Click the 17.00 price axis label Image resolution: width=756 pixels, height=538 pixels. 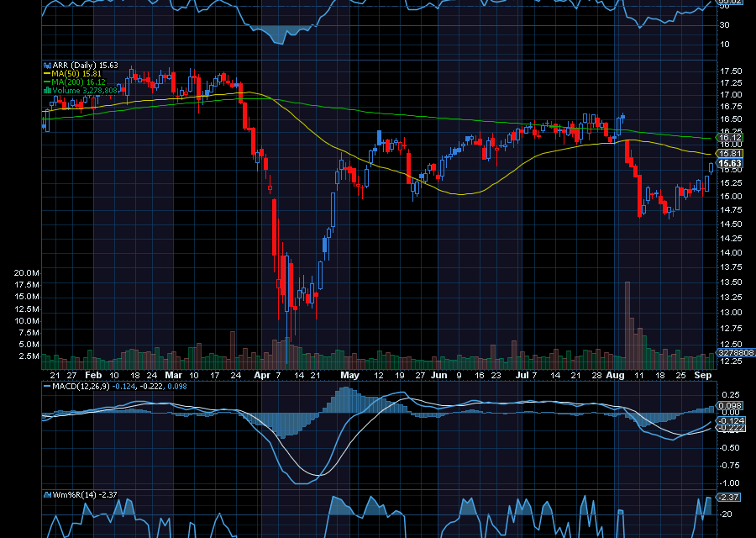731,95
